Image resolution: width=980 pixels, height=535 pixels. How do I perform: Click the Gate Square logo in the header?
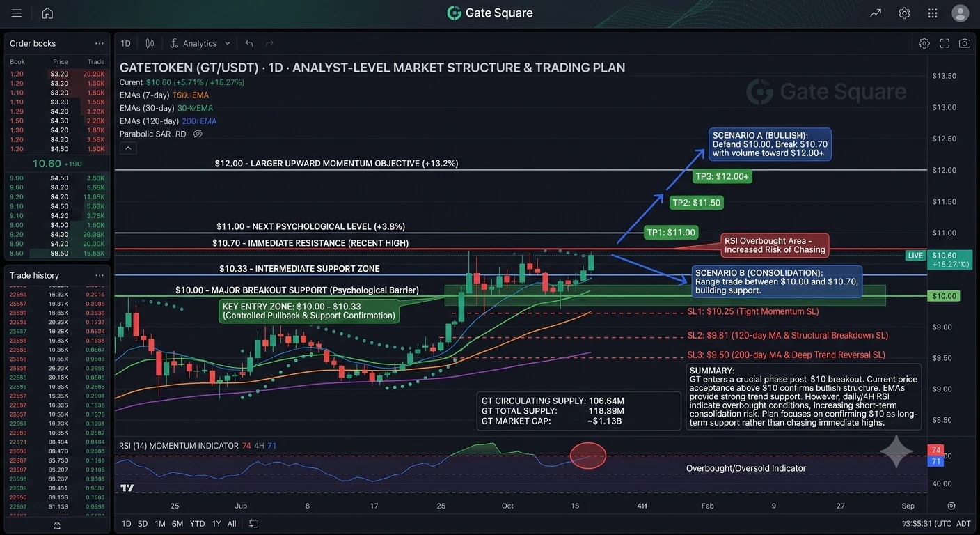point(490,13)
